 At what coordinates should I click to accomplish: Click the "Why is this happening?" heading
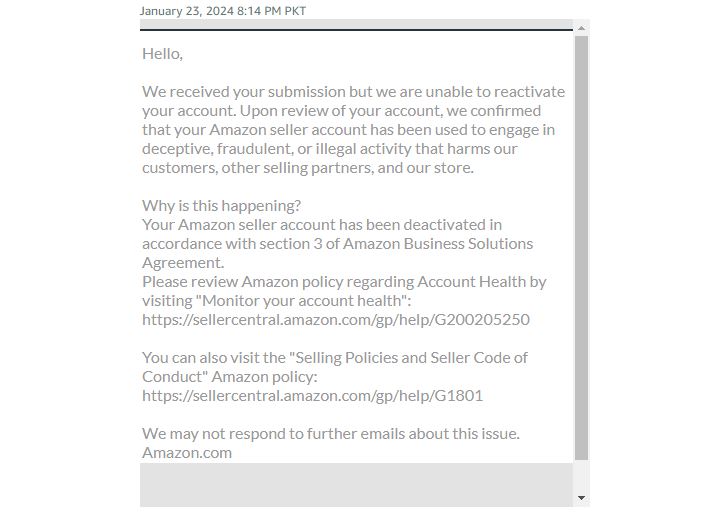click(221, 206)
